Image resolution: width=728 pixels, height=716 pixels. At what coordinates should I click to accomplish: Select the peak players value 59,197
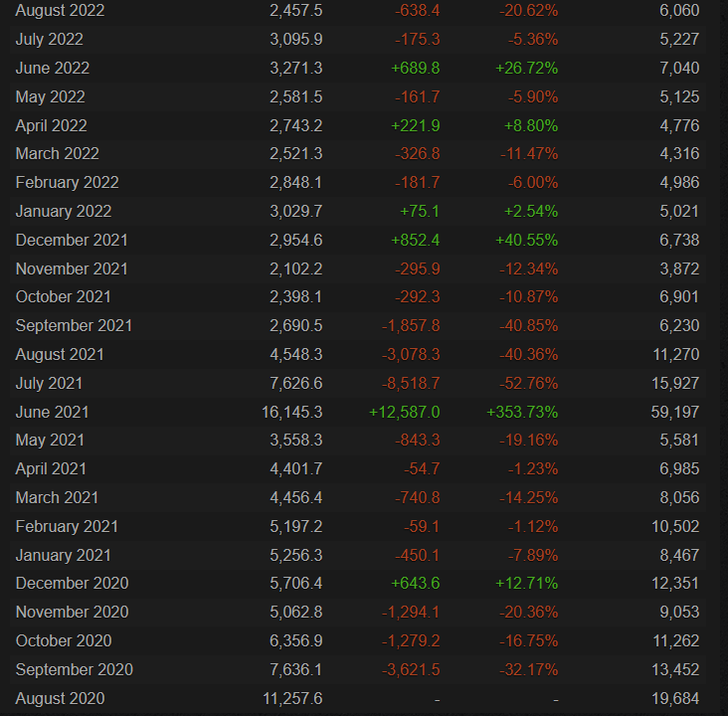(x=675, y=412)
